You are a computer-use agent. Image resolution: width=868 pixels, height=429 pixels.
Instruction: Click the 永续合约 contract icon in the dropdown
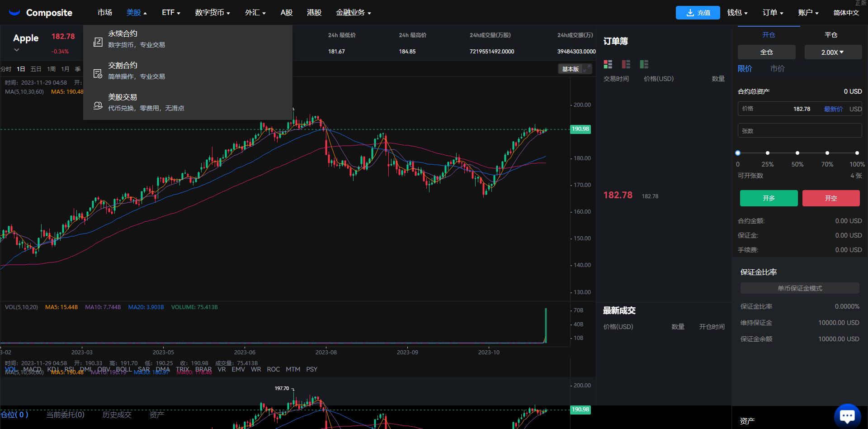point(98,42)
